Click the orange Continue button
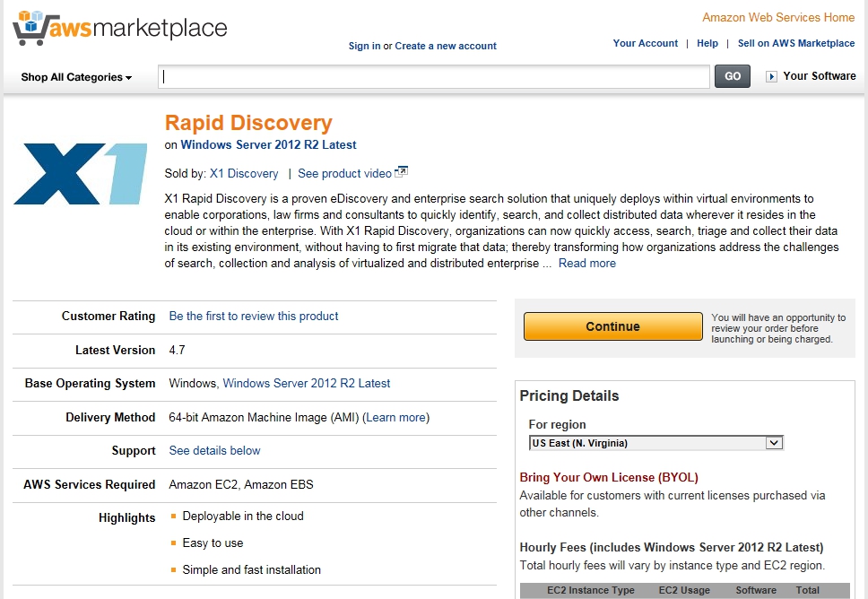 [x=612, y=326]
